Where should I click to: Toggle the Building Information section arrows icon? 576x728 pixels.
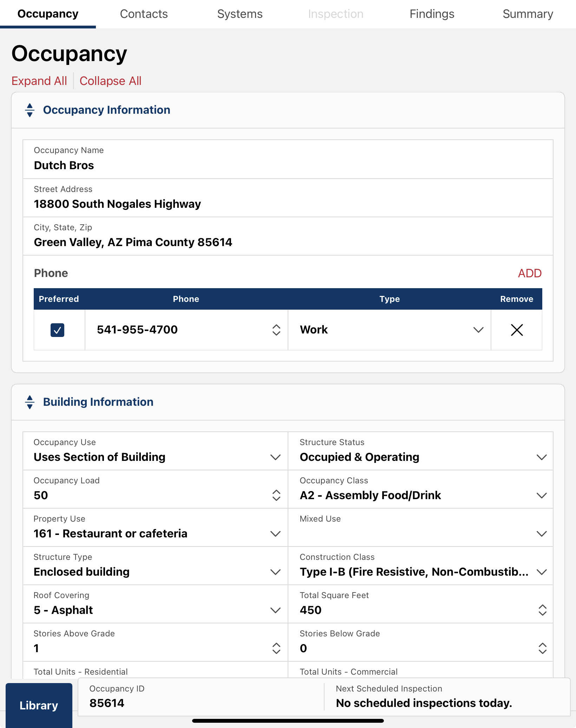pos(30,402)
